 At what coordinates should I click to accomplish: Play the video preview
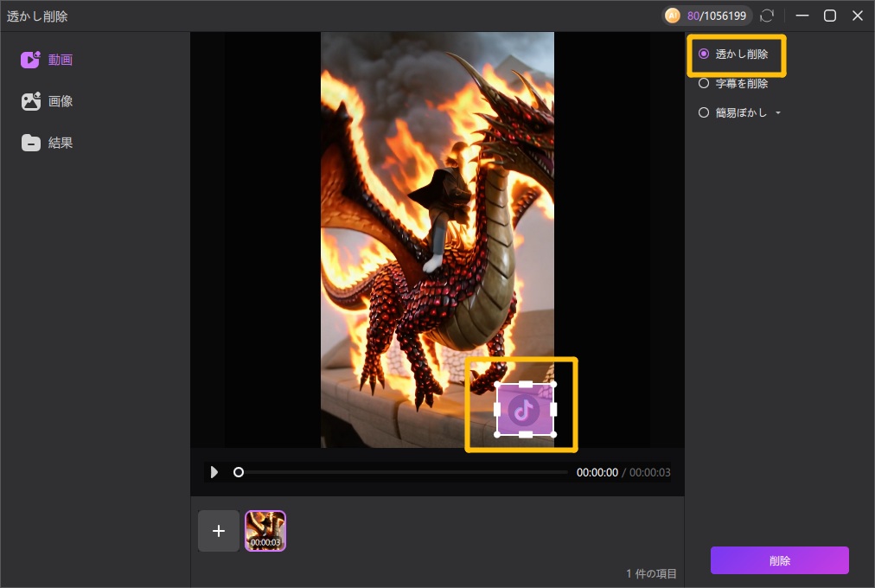click(214, 472)
